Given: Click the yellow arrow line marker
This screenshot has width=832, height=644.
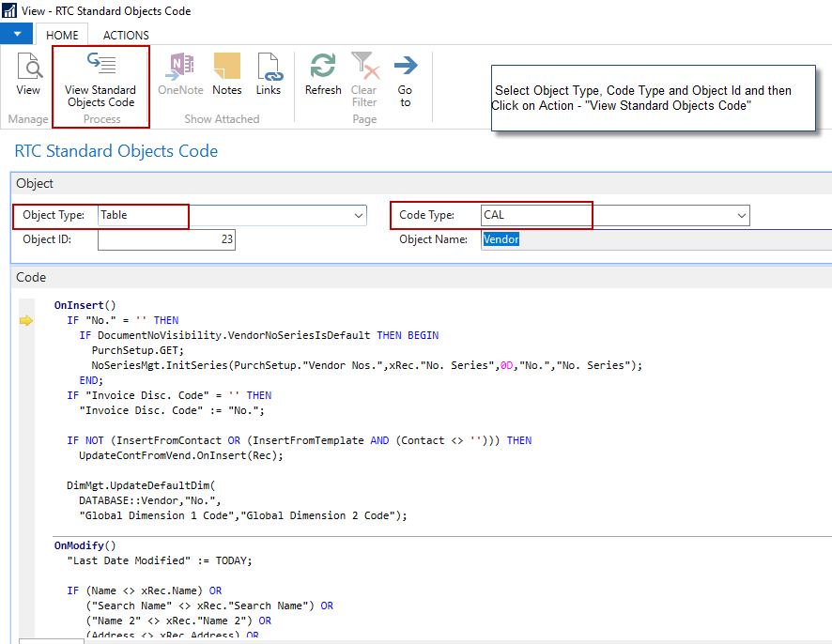Looking at the screenshot, I should click(x=26, y=320).
